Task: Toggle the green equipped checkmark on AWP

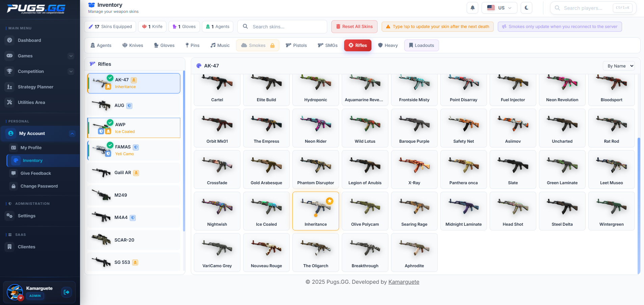Action: (110, 122)
